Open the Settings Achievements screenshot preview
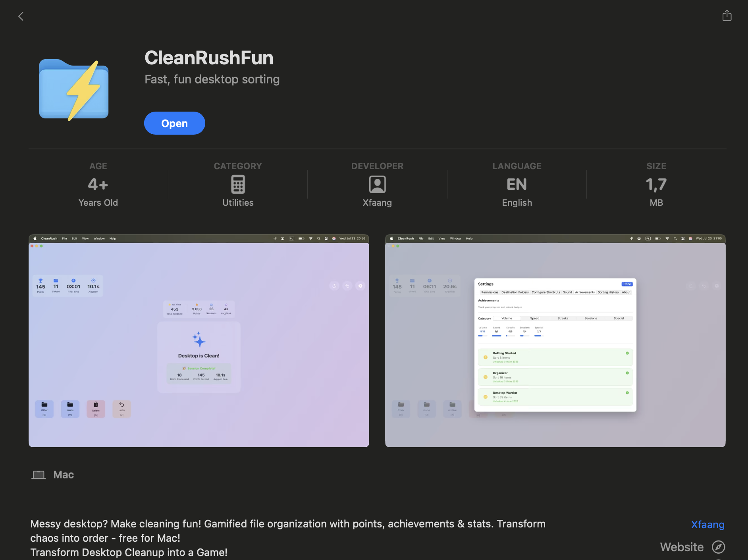Image resolution: width=748 pixels, height=560 pixels. 555,341
